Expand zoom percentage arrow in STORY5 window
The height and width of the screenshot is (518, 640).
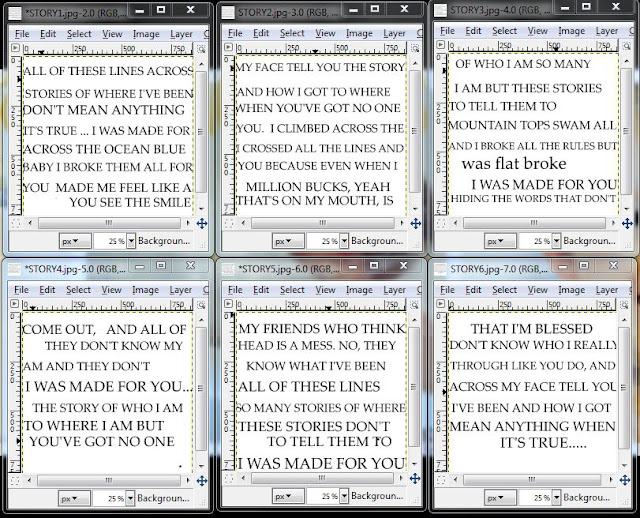click(344, 496)
